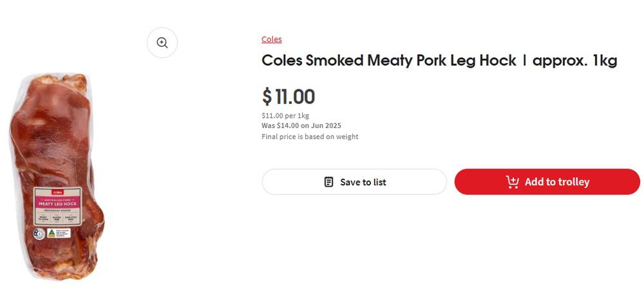Click the "Was $14.00 on Jun 2025" text

coord(301,126)
